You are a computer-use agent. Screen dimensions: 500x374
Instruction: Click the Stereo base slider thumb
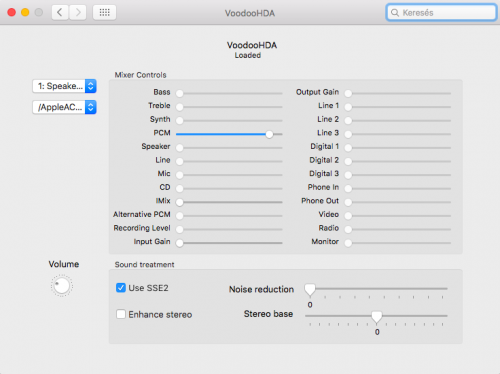tap(377, 317)
